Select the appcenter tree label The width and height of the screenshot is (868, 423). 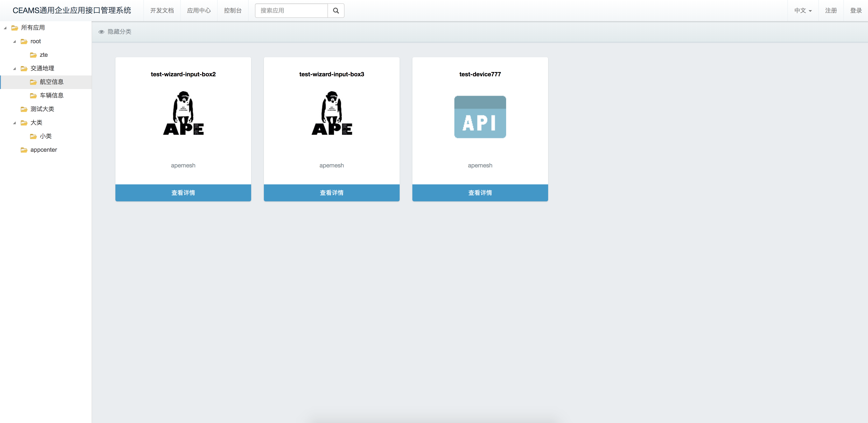coord(44,150)
